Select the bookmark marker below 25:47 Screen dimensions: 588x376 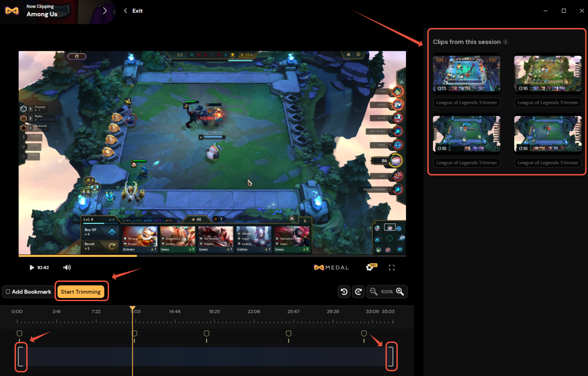coord(289,333)
